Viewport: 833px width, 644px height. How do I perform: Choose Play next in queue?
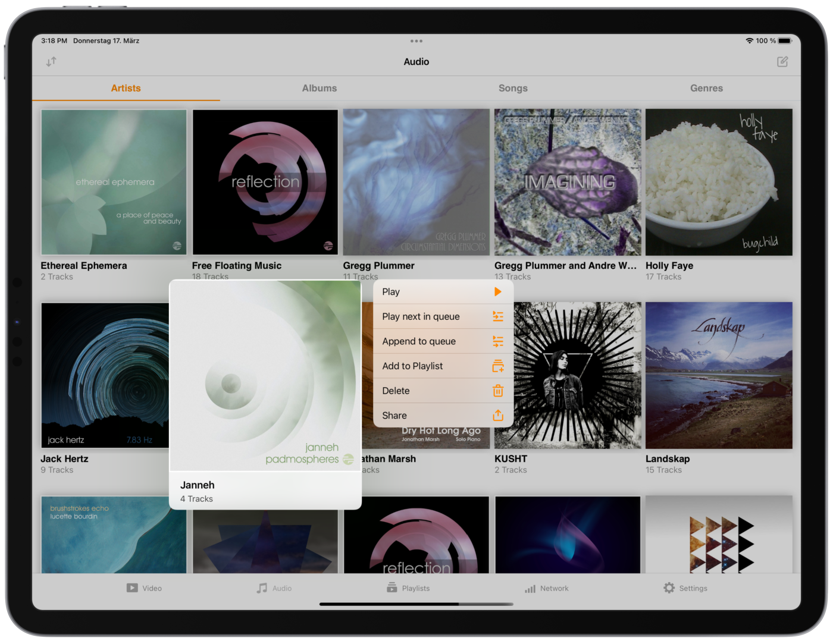click(443, 317)
